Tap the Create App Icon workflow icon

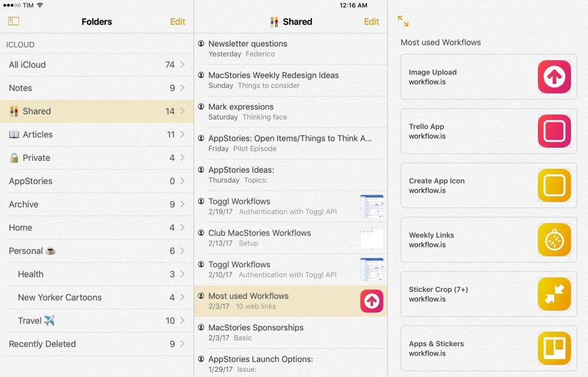click(x=554, y=186)
